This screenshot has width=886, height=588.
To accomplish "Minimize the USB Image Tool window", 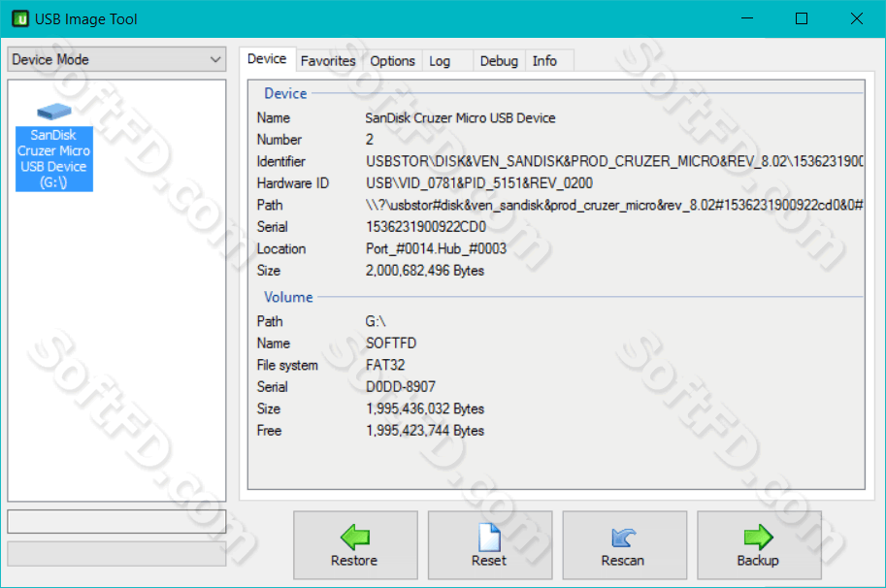I will coord(747,18).
